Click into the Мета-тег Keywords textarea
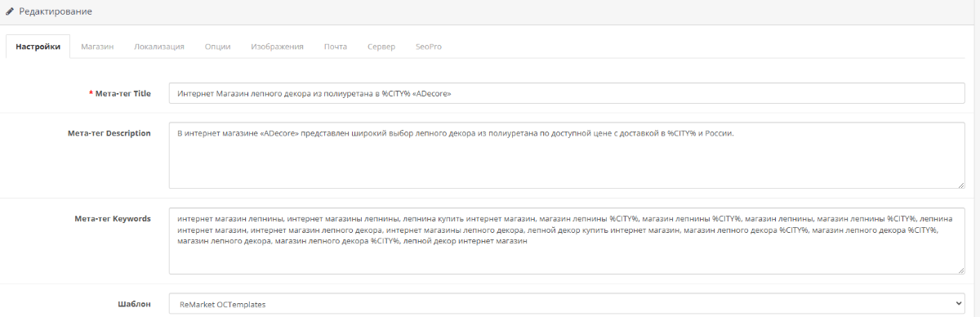 tap(567, 241)
